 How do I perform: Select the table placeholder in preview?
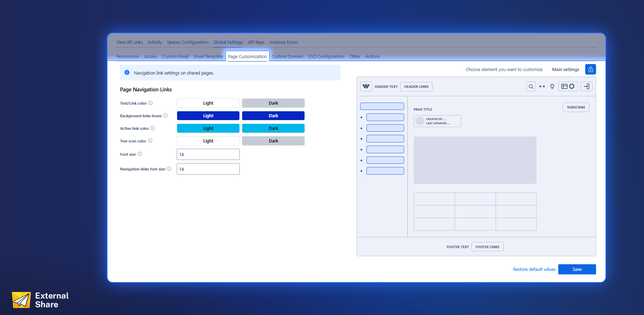(475, 211)
